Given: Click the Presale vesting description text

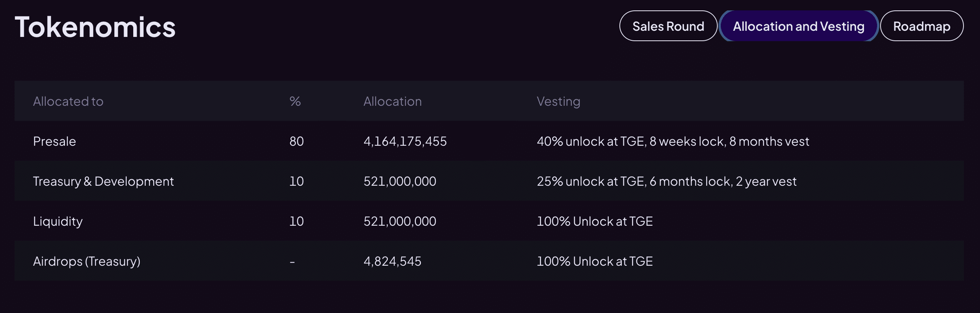Looking at the screenshot, I should coord(673,142).
